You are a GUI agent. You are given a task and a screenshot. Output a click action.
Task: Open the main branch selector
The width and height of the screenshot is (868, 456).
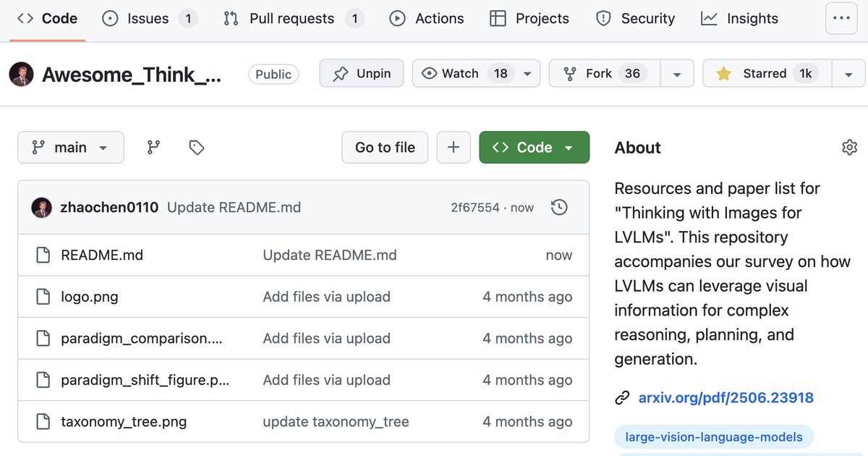[71, 148]
